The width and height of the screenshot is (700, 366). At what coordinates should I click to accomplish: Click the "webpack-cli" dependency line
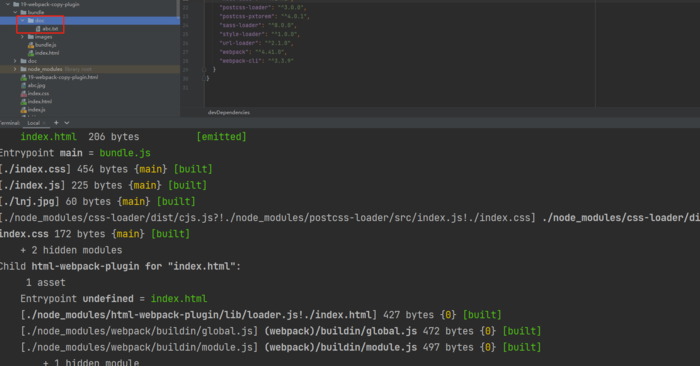point(256,61)
